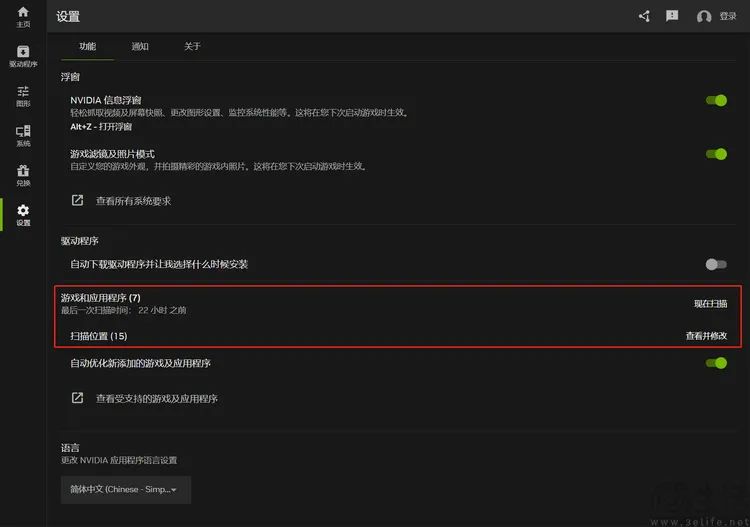
Task: Open 查看受支持的游戏及应用程序 link
Action: [156, 398]
